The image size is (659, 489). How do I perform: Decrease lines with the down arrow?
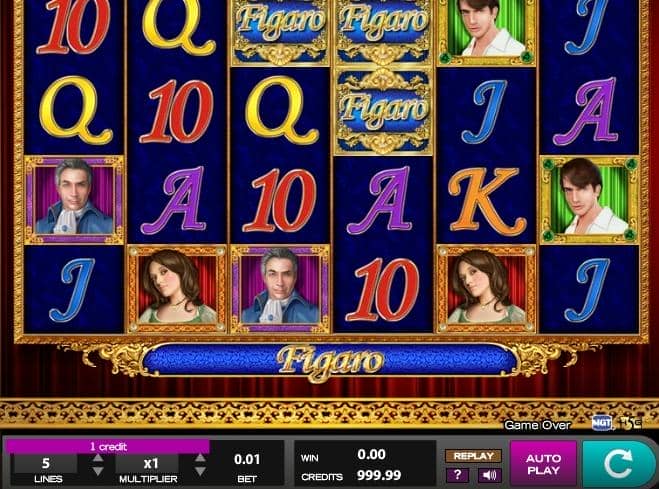pos(98,471)
